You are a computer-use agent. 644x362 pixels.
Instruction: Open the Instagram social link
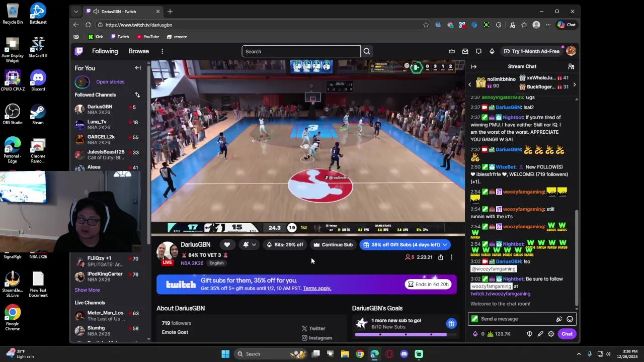click(316, 338)
